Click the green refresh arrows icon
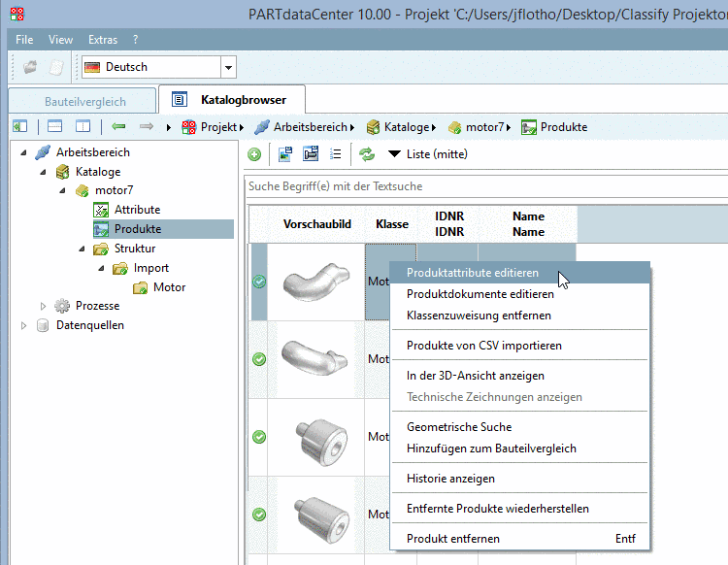728x565 pixels. pyautogui.click(x=367, y=154)
